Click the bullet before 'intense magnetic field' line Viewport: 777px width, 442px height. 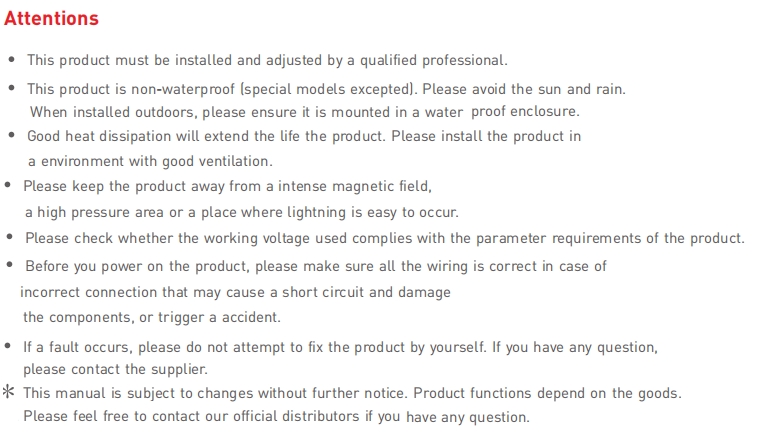coord(7,185)
